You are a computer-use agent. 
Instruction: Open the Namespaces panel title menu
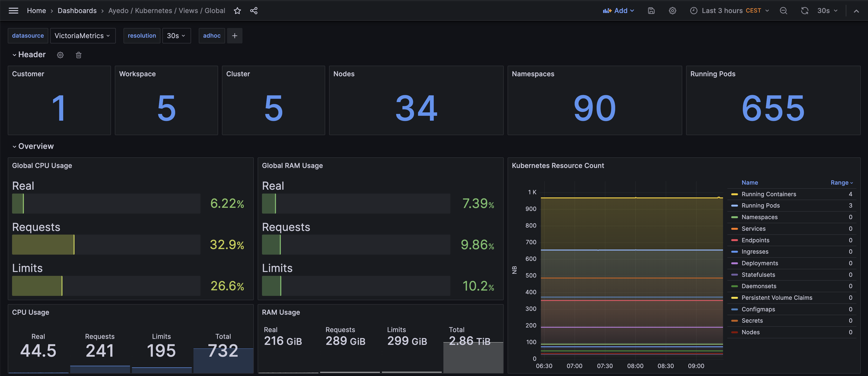[x=533, y=74]
